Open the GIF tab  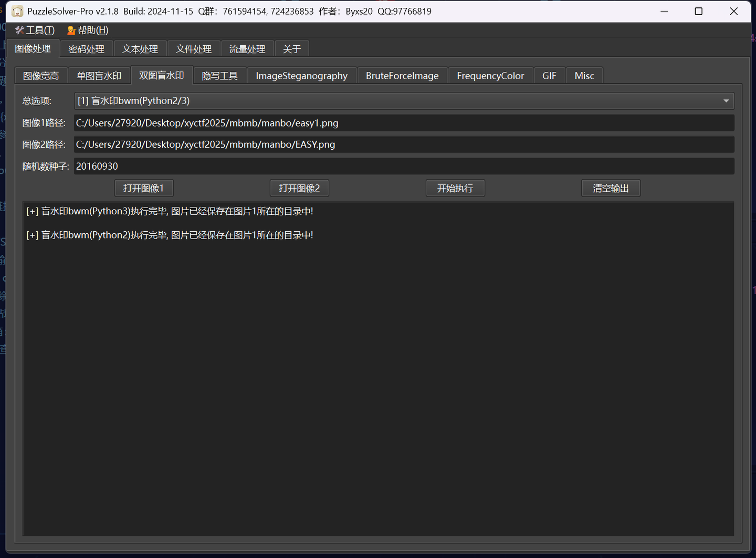tap(549, 76)
